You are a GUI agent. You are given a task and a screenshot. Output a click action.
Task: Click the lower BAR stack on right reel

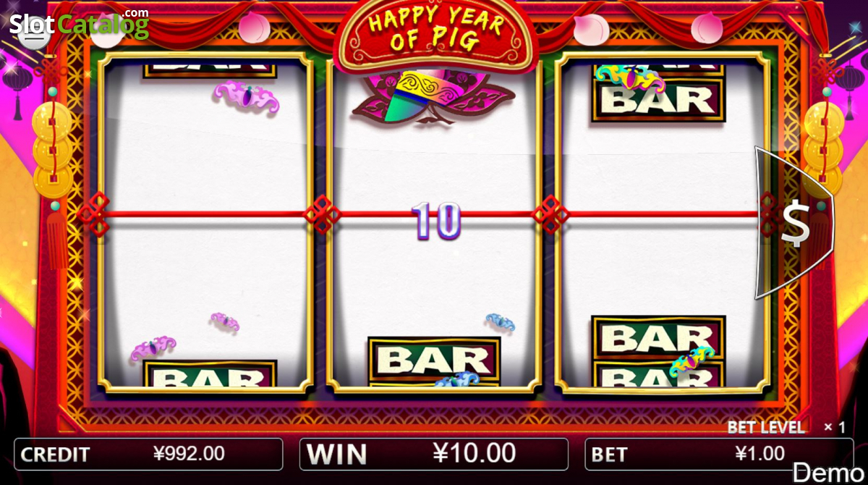click(658, 351)
